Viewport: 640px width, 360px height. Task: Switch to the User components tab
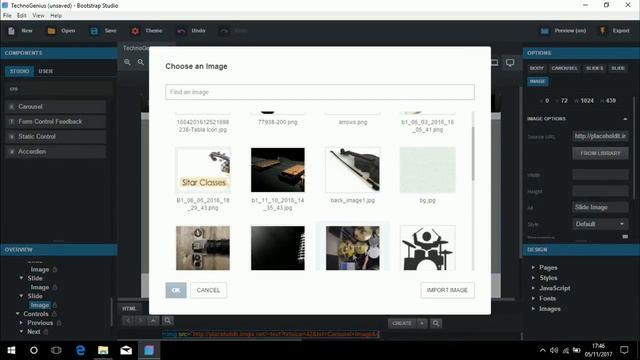coord(45,71)
